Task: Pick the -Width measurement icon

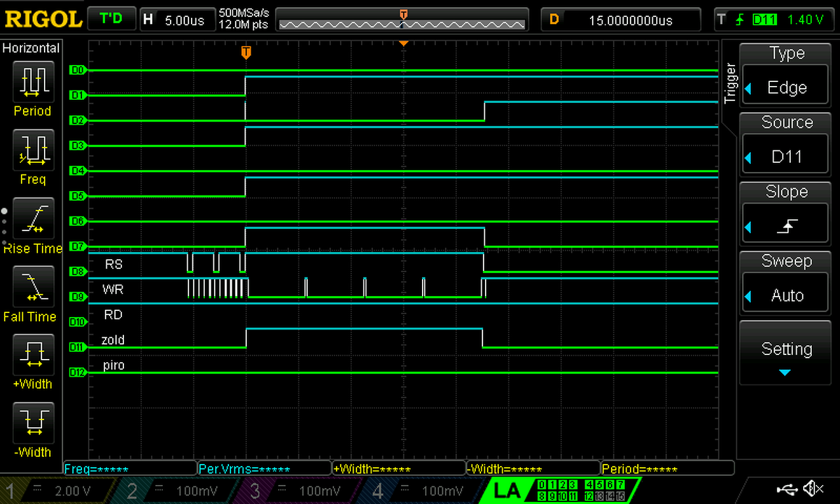Action: pyautogui.click(x=32, y=423)
